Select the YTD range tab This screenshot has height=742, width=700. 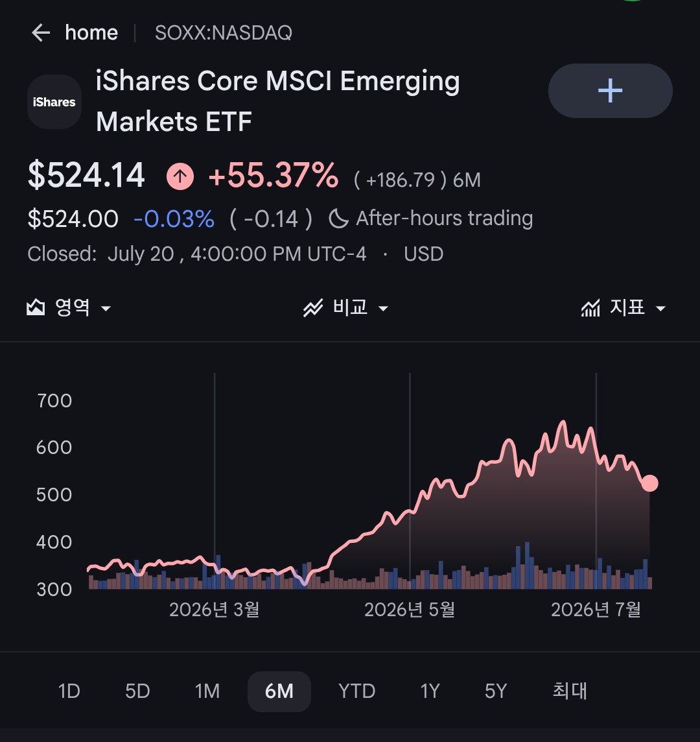(356, 691)
